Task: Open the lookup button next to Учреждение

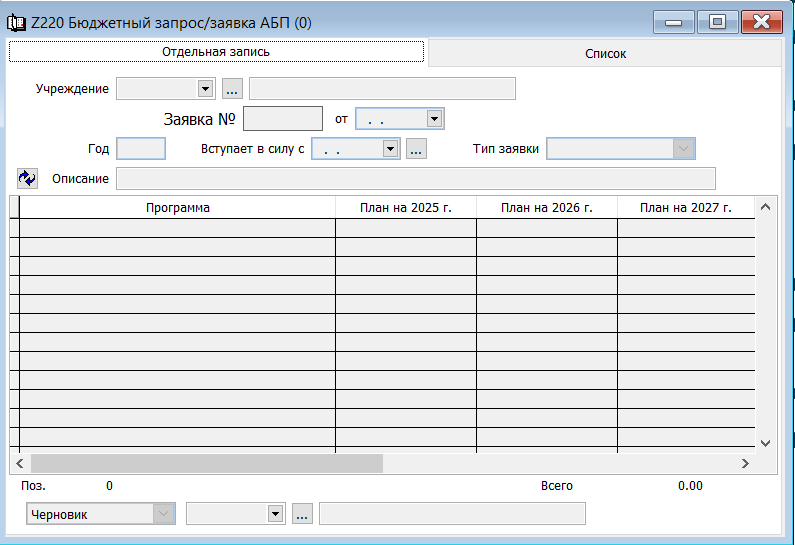Action: (x=232, y=89)
